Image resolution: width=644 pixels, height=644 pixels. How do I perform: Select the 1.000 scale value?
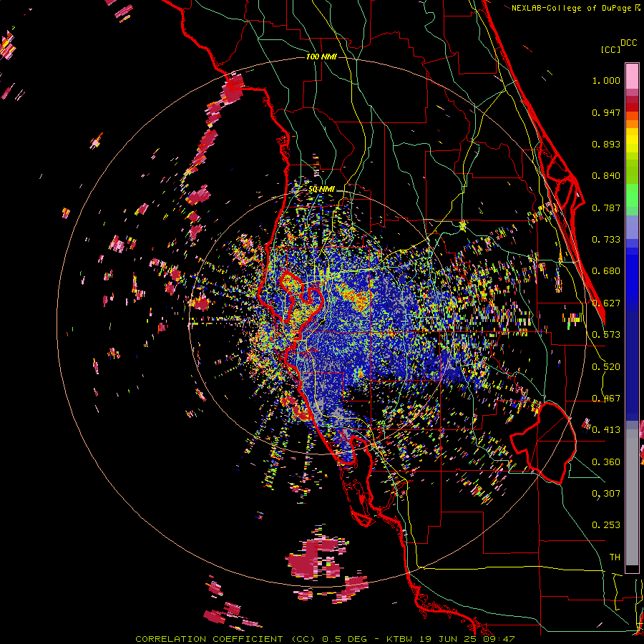pyautogui.click(x=606, y=80)
